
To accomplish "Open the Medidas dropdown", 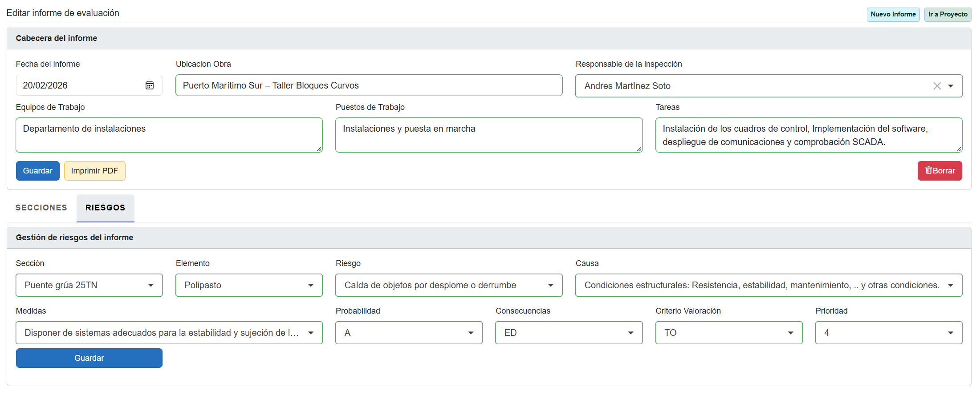I will coord(169,333).
